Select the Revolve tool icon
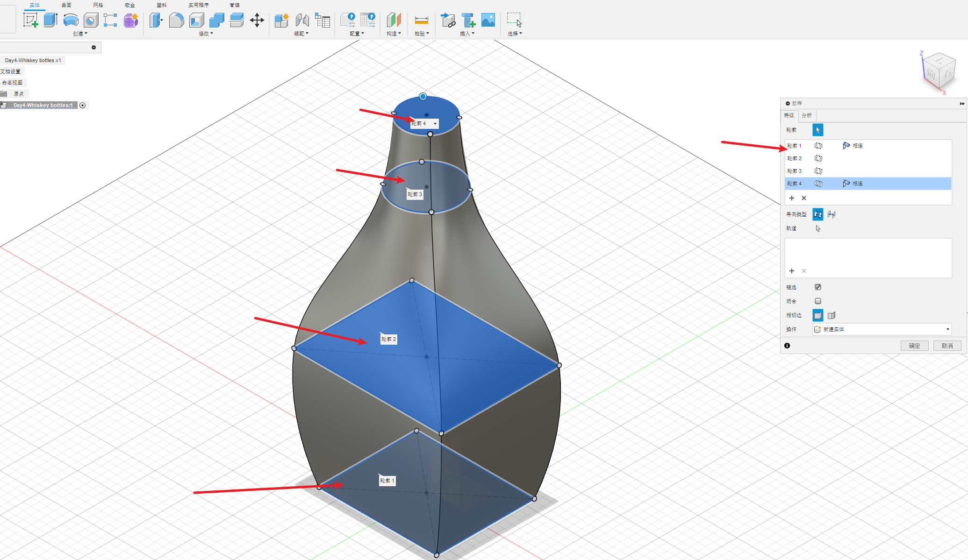The height and width of the screenshot is (560, 968). [71, 20]
